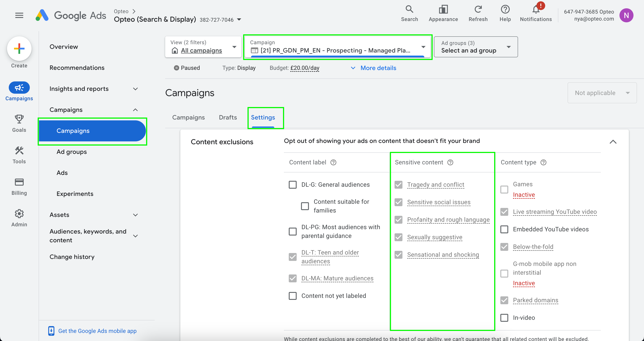Open Admin gear icon

[19, 214]
